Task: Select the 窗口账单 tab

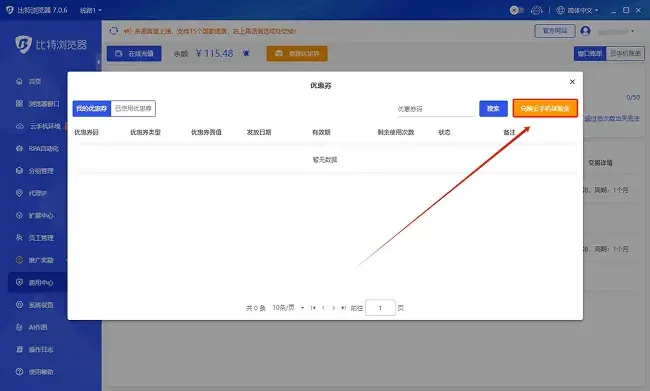Action: click(590, 53)
